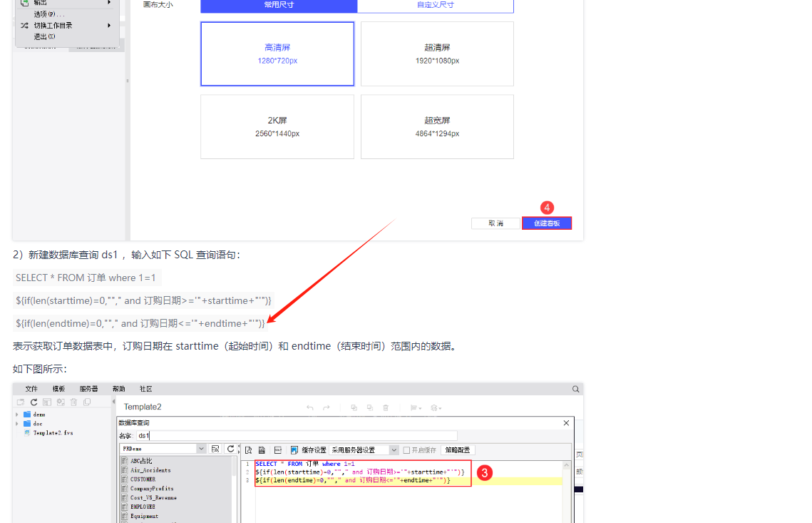Select the Equipment table
The image size is (812, 523).
tap(144, 517)
